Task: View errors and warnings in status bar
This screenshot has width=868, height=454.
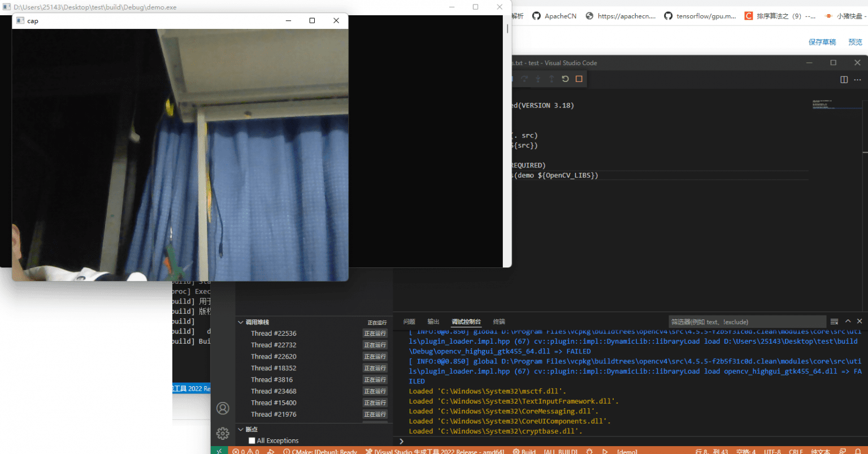Action: [x=245, y=451]
